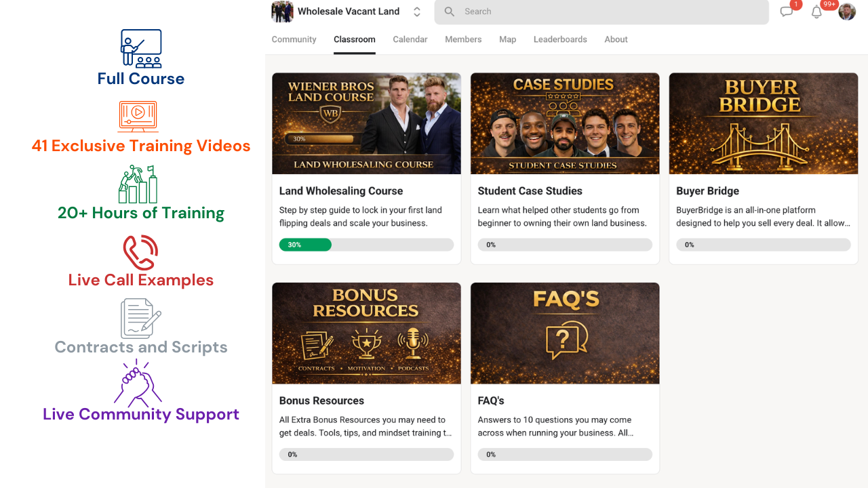The height and width of the screenshot is (488, 868).
Task: Switch to the Community tab
Action: point(294,39)
